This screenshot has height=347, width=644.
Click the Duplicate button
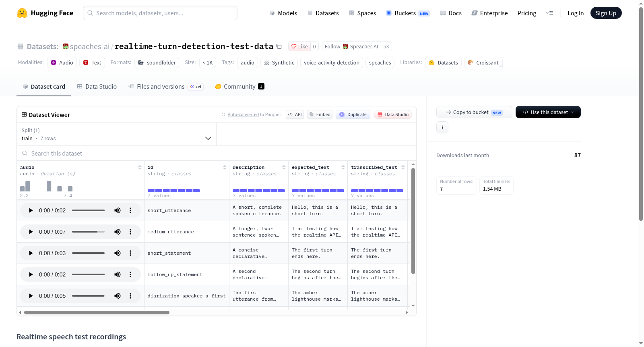[353, 114]
